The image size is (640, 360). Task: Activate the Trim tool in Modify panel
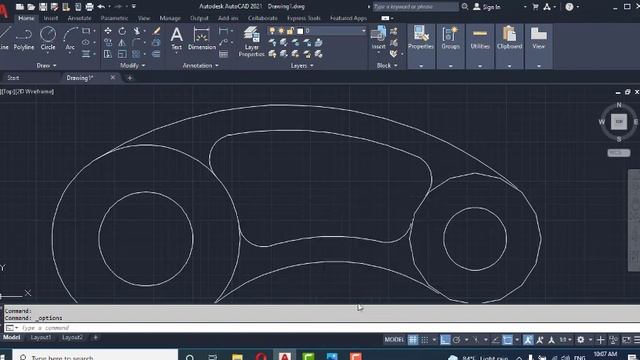point(137,31)
